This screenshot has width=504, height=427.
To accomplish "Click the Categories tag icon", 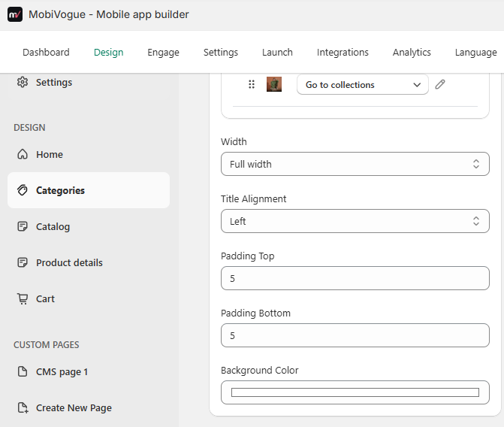I will point(23,190).
